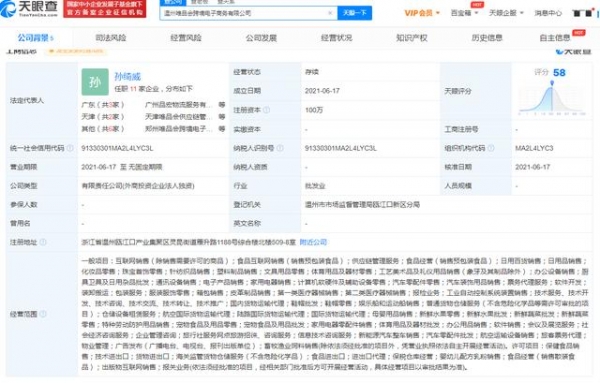
Task: Click the credit code 91330301MA2L4LYC3L under 统一社会信用代码
Action: point(117,148)
